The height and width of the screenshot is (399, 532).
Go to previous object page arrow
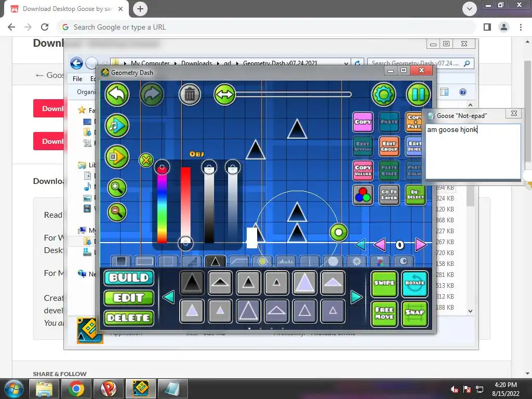pyautogui.click(x=169, y=297)
